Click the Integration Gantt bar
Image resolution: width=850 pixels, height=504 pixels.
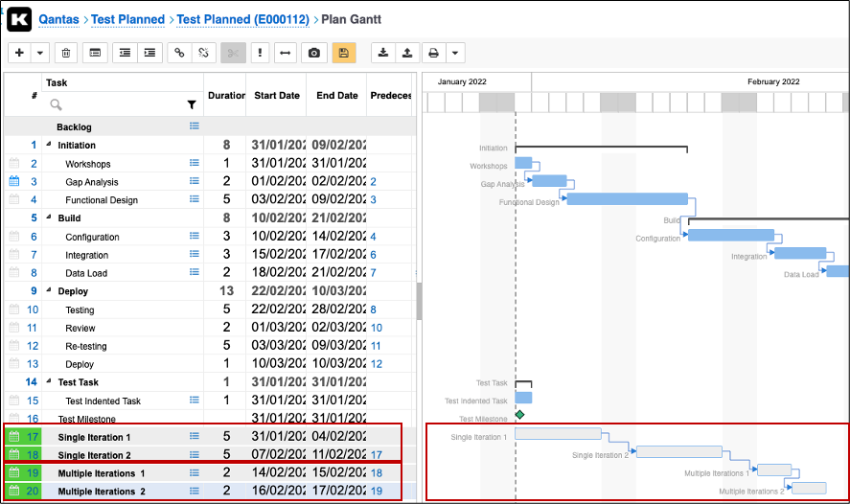click(x=800, y=253)
